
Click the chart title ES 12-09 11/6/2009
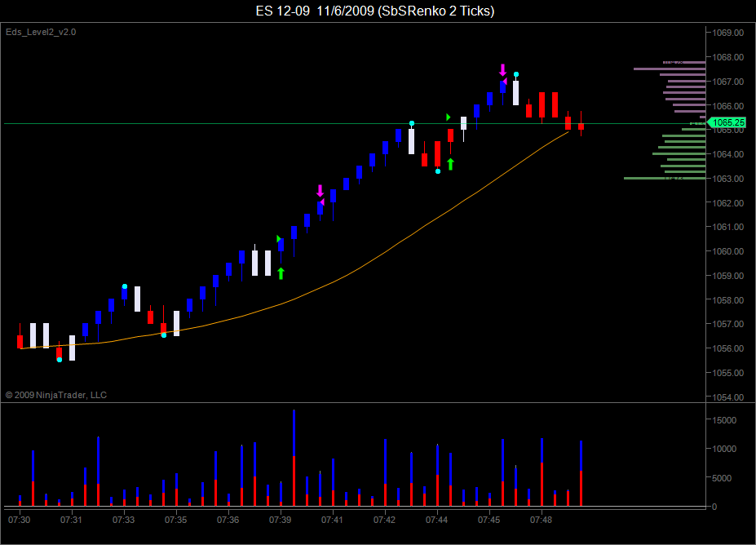[375, 11]
